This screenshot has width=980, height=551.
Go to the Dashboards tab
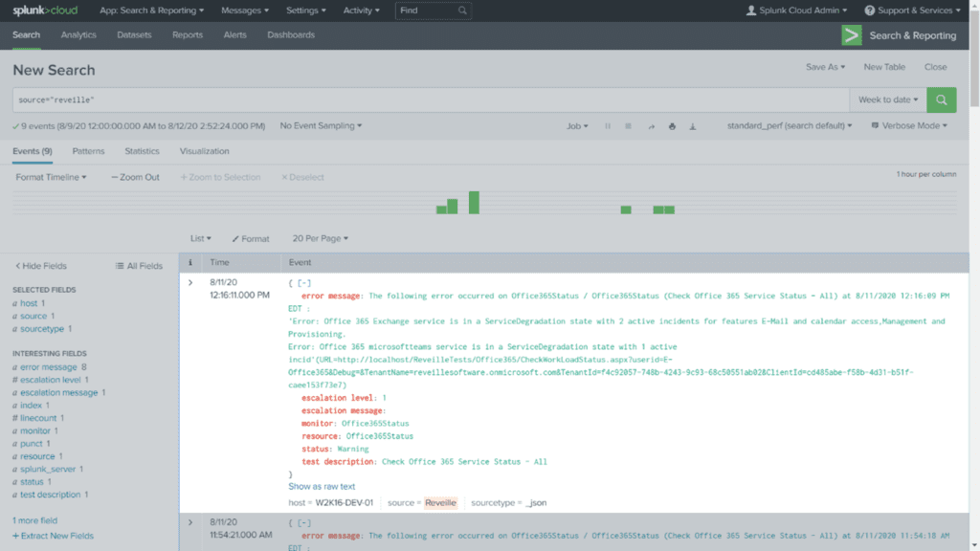[x=291, y=35]
